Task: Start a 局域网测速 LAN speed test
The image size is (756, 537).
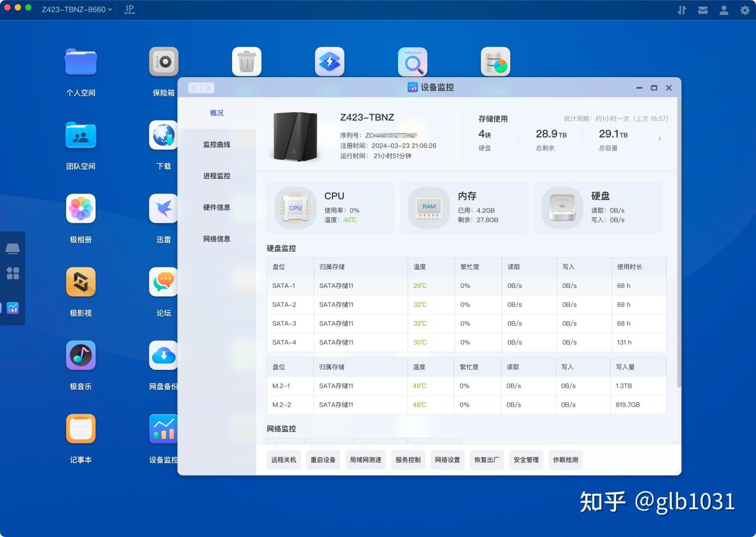Action: pyautogui.click(x=365, y=459)
